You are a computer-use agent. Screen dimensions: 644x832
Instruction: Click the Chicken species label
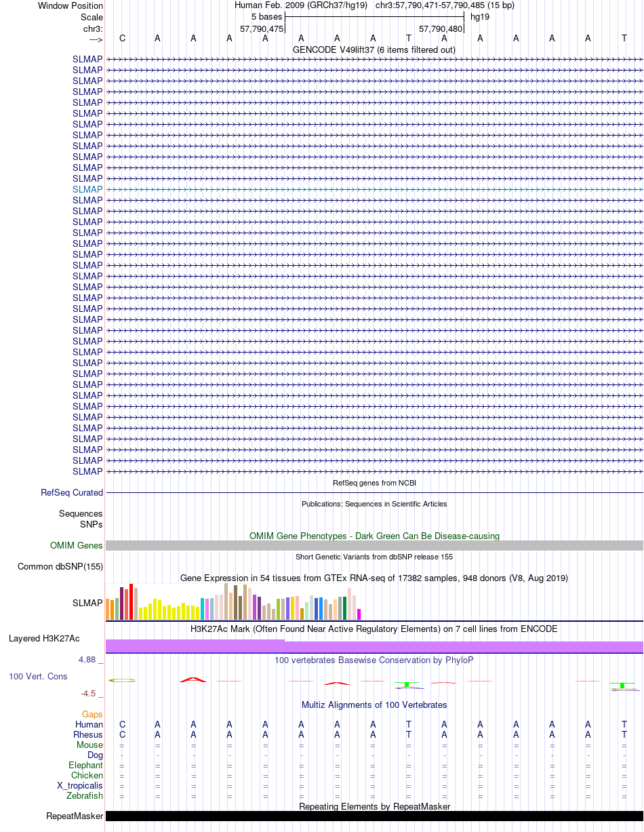(x=87, y=776)
